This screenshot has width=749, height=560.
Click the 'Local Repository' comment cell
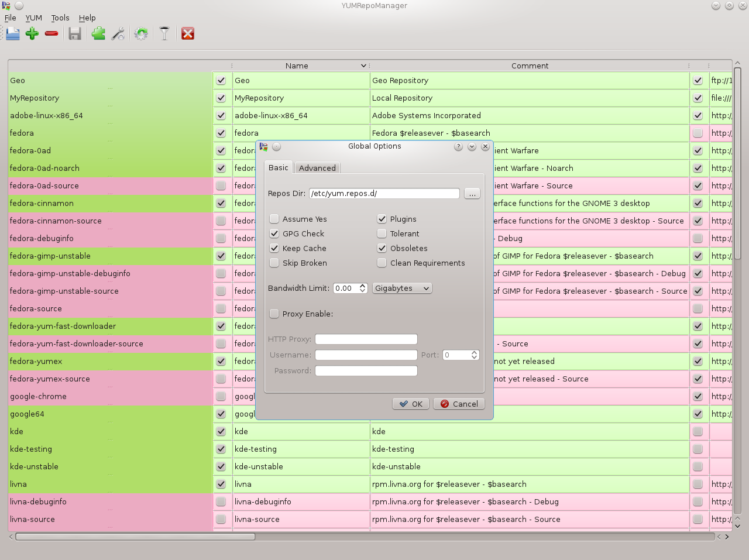530,98
